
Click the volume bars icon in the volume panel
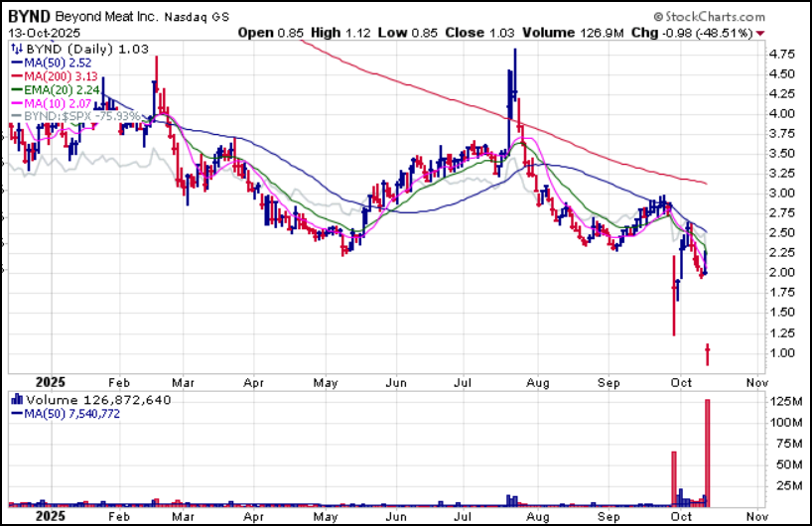click(17, 399)
